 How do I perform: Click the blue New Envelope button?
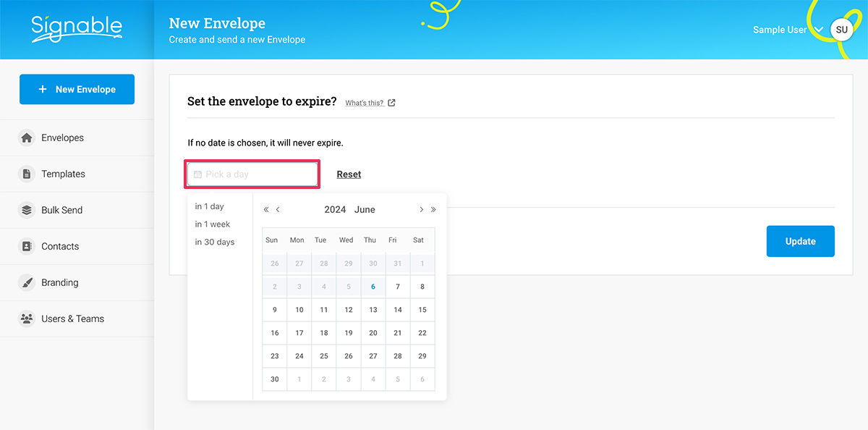coord(77,89)
